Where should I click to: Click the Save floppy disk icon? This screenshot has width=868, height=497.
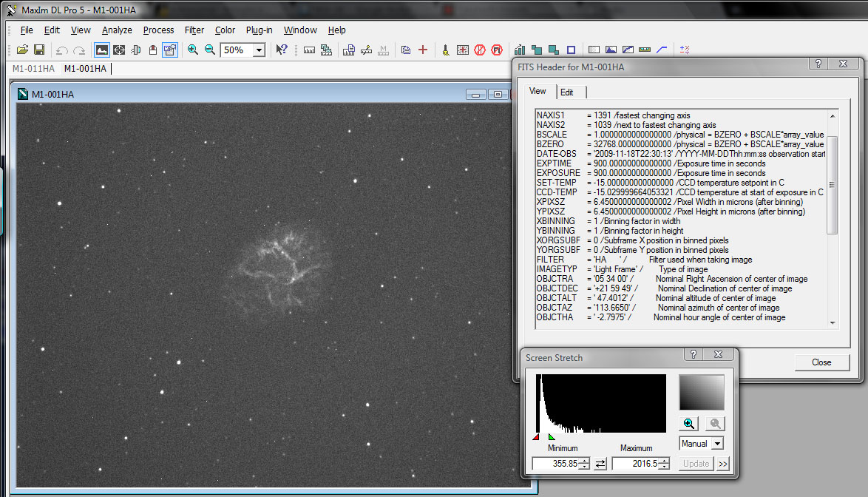39,50
